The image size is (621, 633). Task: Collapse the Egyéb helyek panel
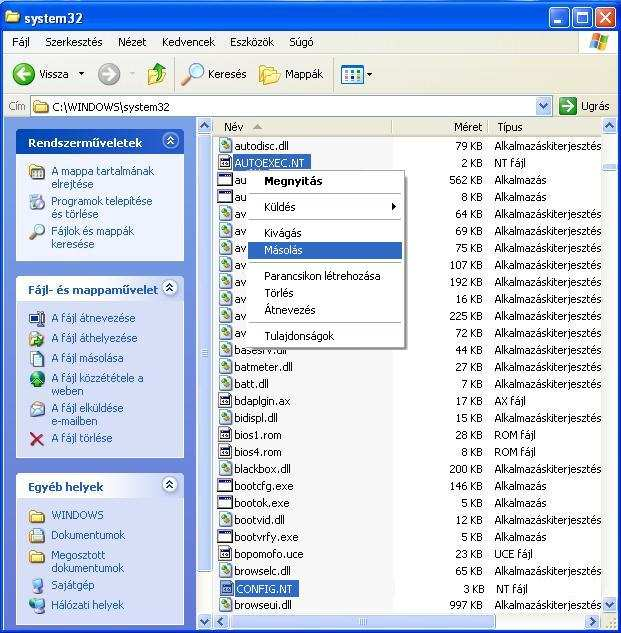pos(170,484)
